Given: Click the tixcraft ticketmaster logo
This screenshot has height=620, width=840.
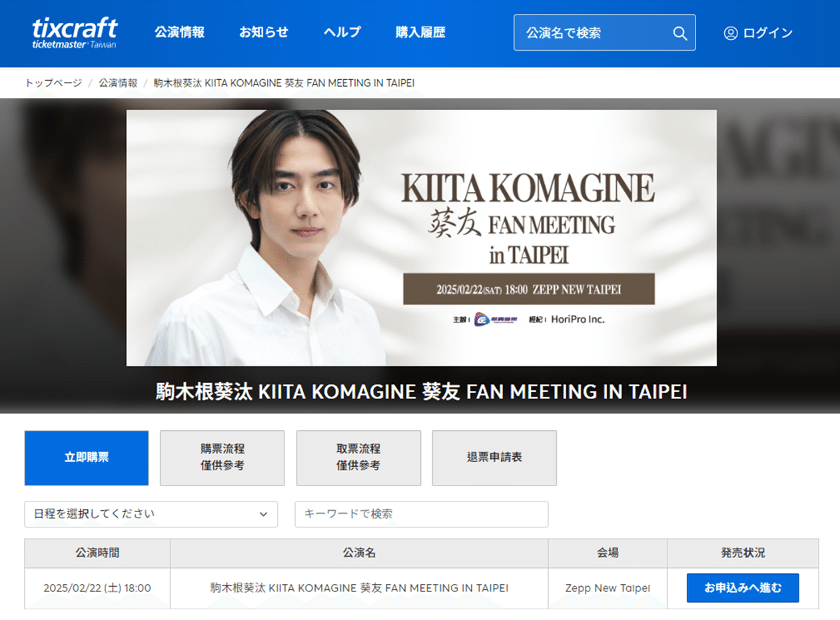Looking at the screenshot, I should [75, 33].
